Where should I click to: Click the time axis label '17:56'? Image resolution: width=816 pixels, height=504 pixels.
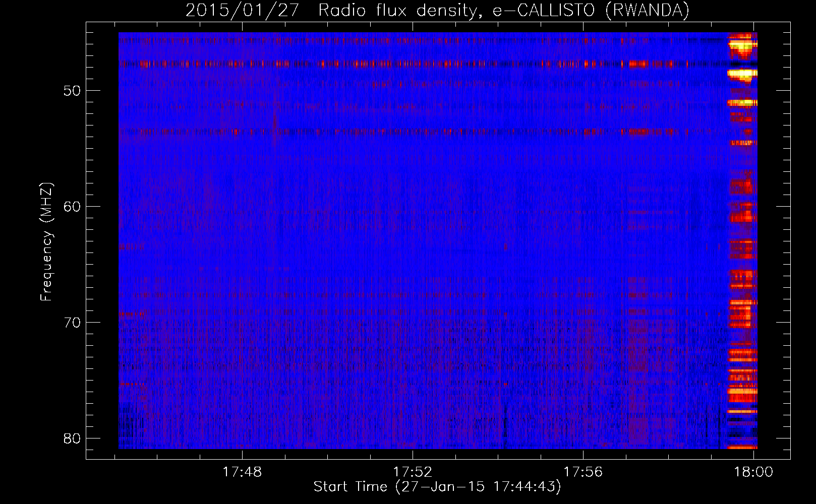point(583,472)
